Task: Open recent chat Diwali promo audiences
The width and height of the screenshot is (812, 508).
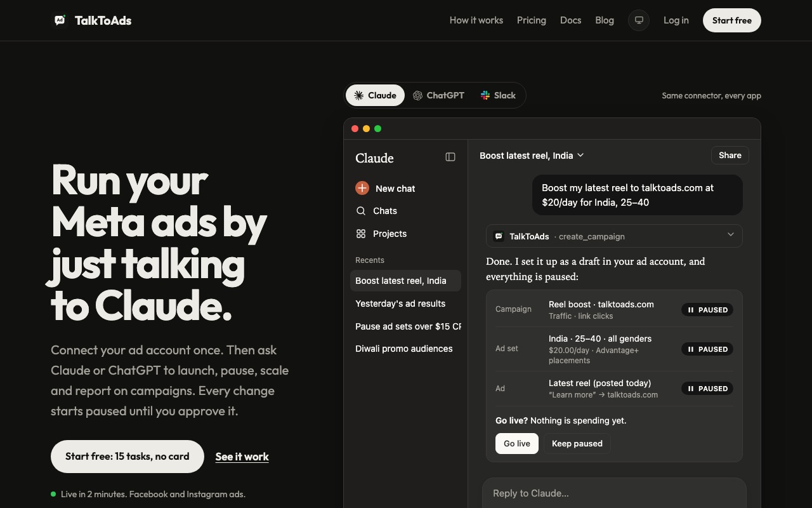Action: tap(406, 349)
